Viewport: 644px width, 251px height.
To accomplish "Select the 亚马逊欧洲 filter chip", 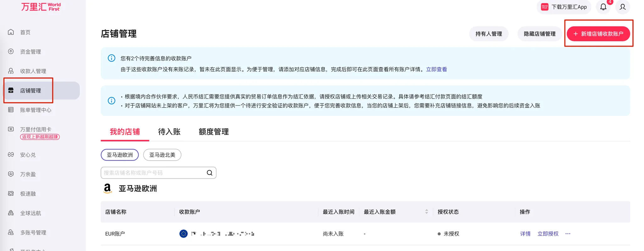I will [119, 155].
